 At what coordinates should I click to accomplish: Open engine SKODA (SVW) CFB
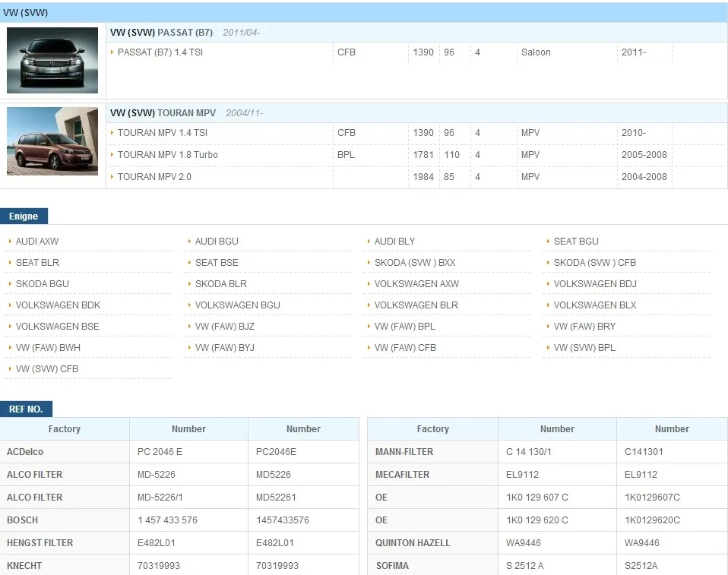(595, 263)
